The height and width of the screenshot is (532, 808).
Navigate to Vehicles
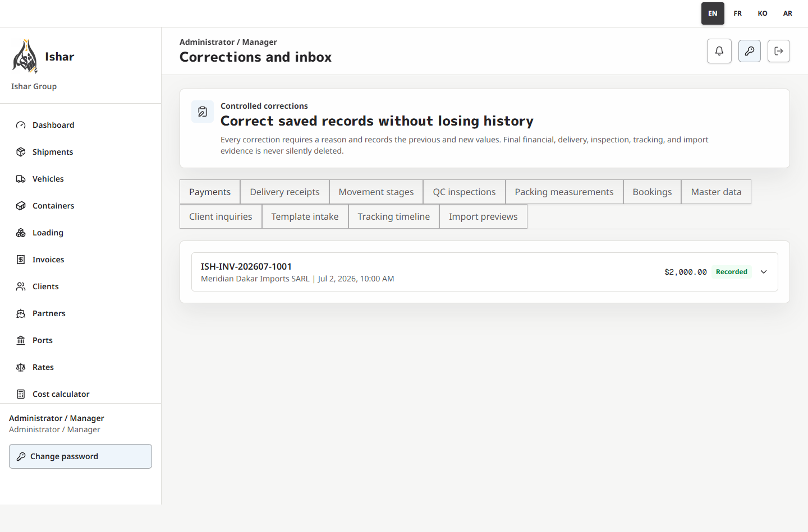[80, 179]
